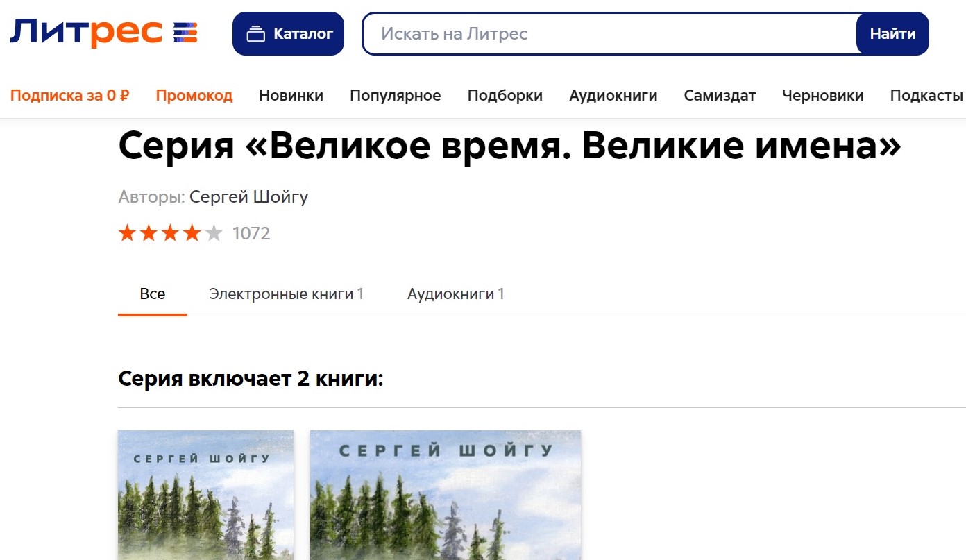This screenshot has height=560, width=966.
Task: Open 'Подписка за 0 ₽' offer
Action: (x=69, y=96)
